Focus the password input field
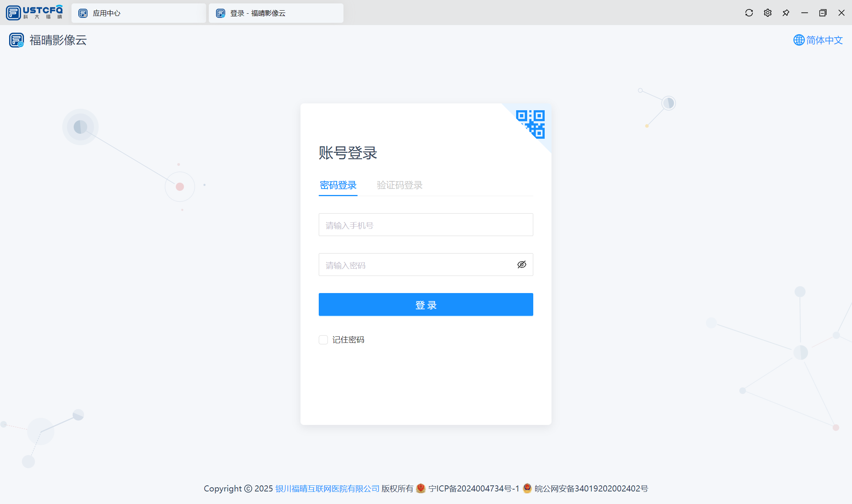This screenshot has height=504, width=852. pos(415,265)
